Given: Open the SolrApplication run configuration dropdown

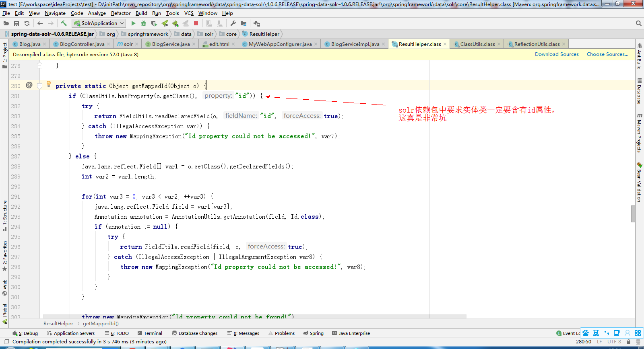Looking at the screenshot, I should [x=99, y=23].
